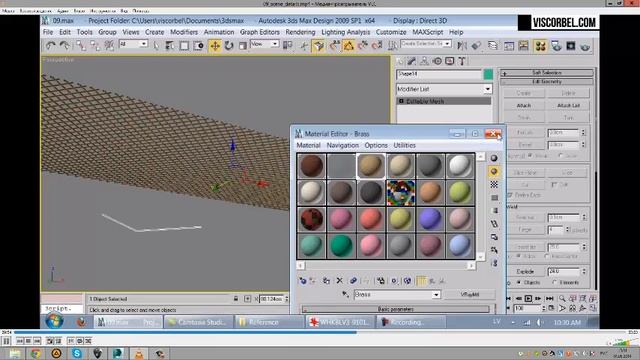Click the Attach button

coord(524,105)
